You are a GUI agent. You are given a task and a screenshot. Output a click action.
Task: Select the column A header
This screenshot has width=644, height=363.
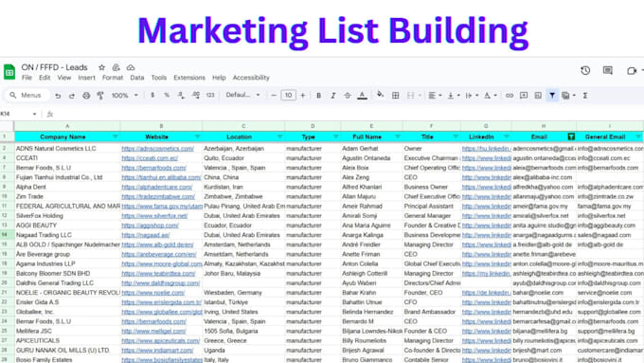click(67, 126)
